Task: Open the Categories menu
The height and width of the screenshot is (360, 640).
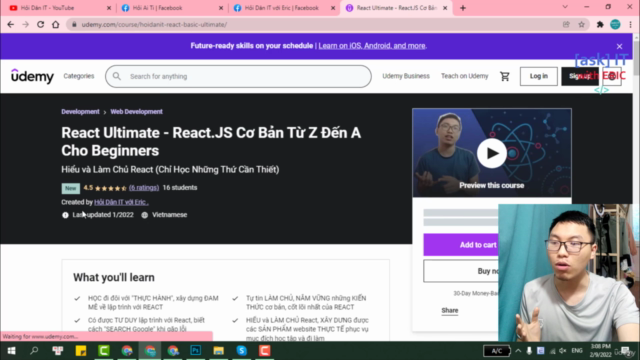Action: click(79, 76)
